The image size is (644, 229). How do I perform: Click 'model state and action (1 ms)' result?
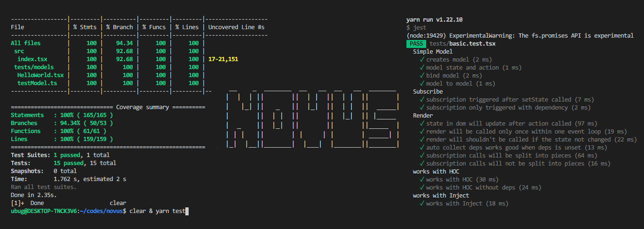470,68
